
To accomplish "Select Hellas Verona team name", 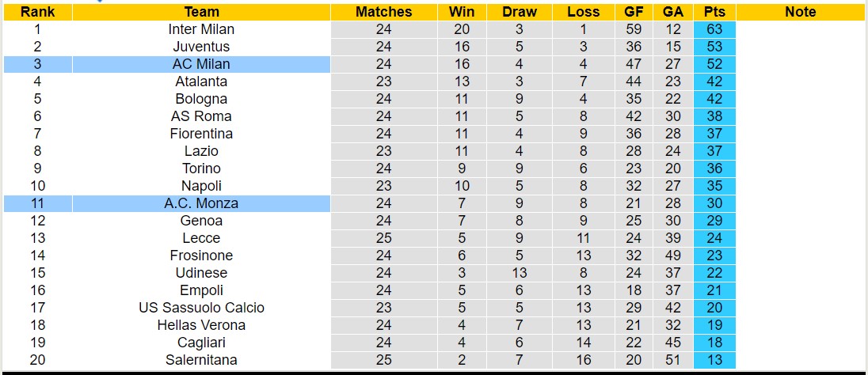I will 201,325.
